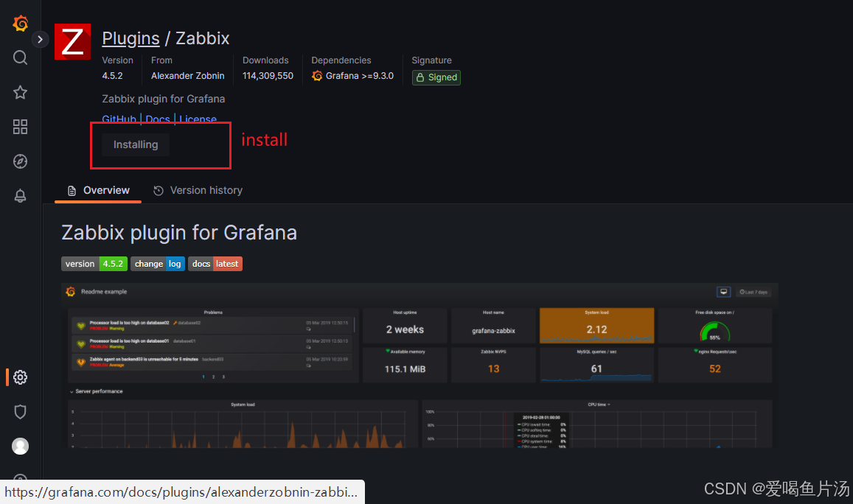Open the Alerting bell icon
This screenshot has height=504, width=853.
coord(20,196)
